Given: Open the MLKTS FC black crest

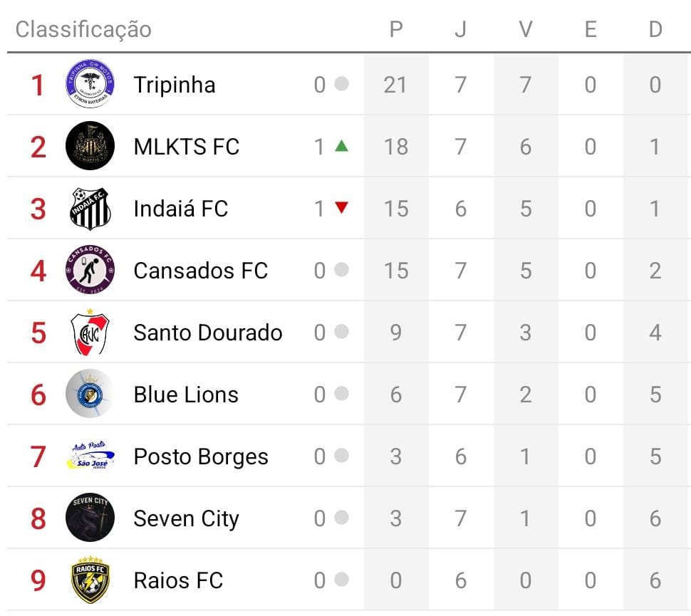Looking at the screenshot, I should (90, 146).
